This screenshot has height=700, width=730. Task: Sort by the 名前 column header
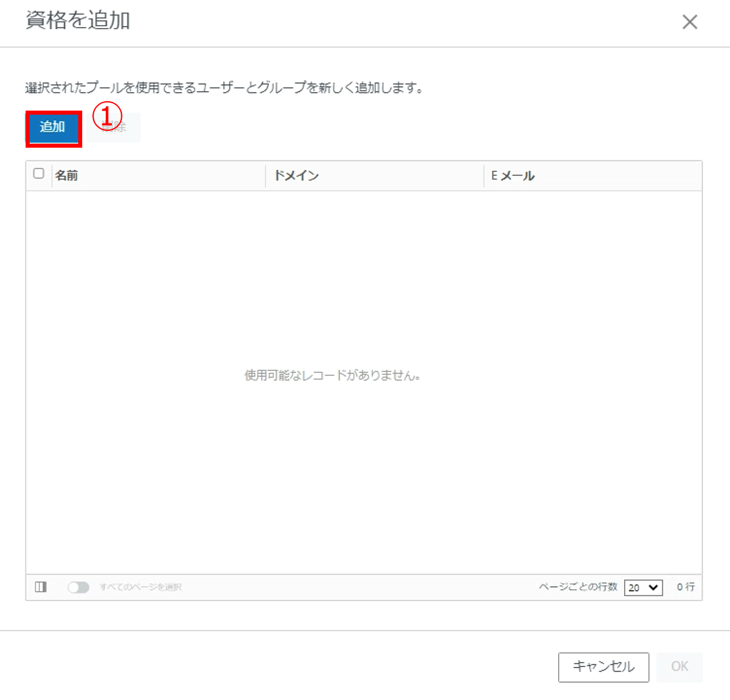pyautogui.click(x=66, y=176)
